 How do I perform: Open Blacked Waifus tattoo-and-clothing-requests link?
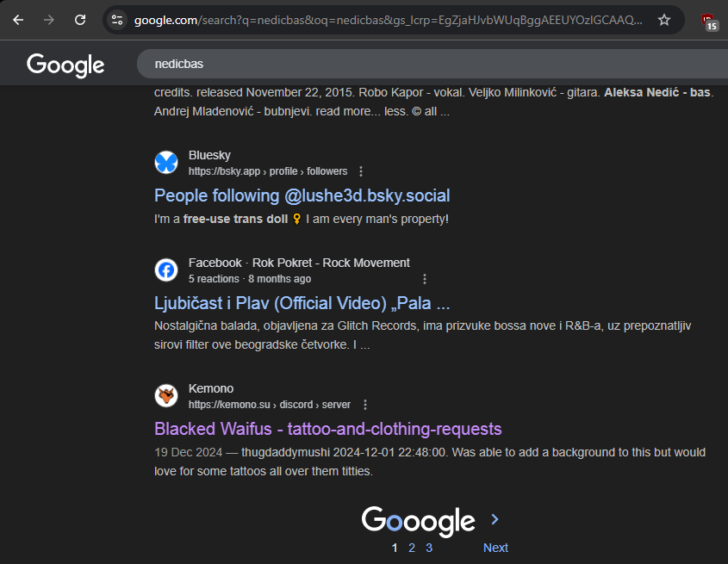pyautogui.click(x=327, y=429)
